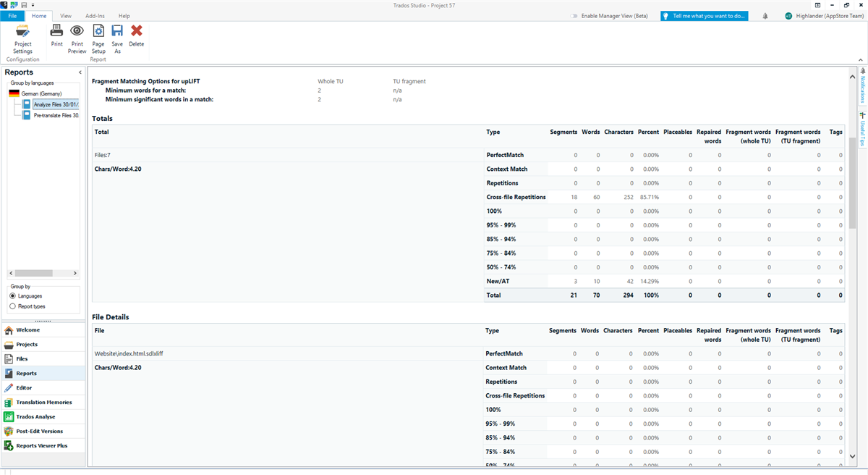Viewport: 868px width, 475px height.
Task: Select the Pre-translate Files report
Action: [55, 115]
